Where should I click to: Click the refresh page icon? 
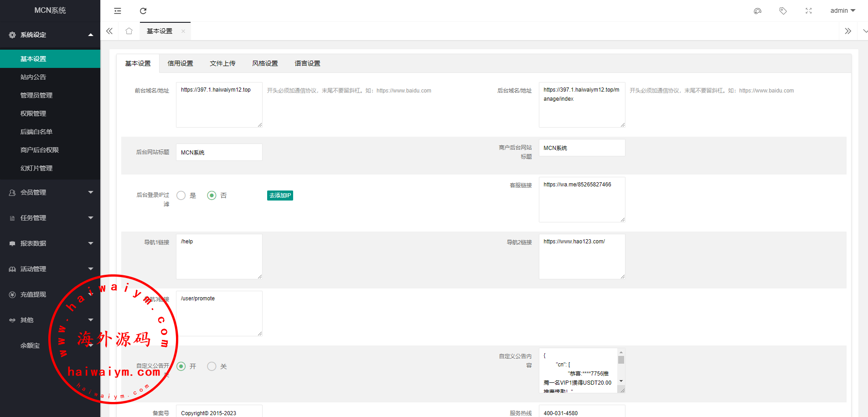coord(143,11)
